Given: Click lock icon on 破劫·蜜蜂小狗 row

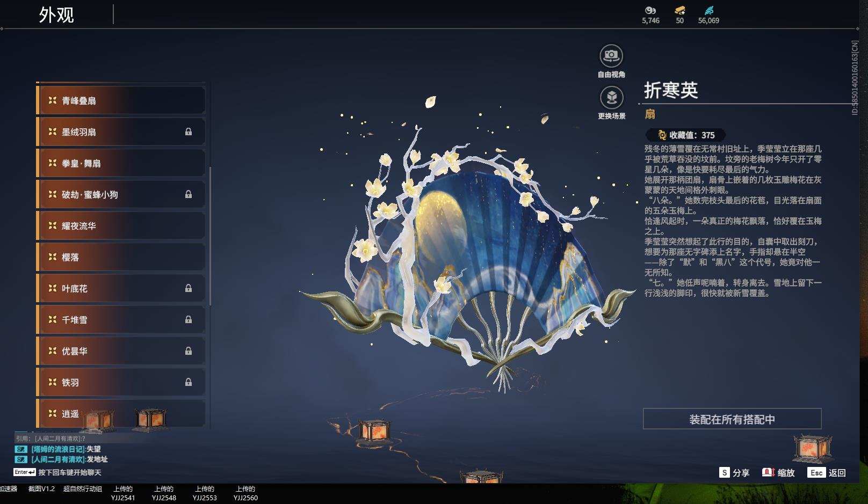Looking at the screenshot, I should click(189, 194).
